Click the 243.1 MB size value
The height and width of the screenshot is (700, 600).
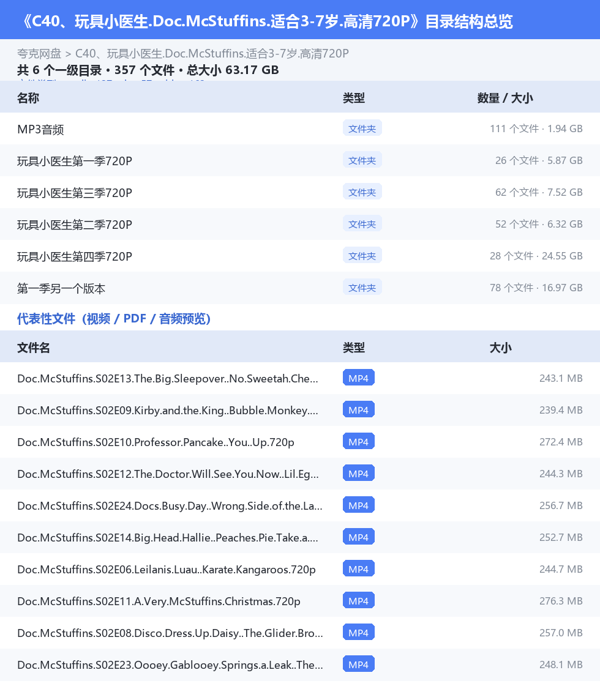point(561,379)
